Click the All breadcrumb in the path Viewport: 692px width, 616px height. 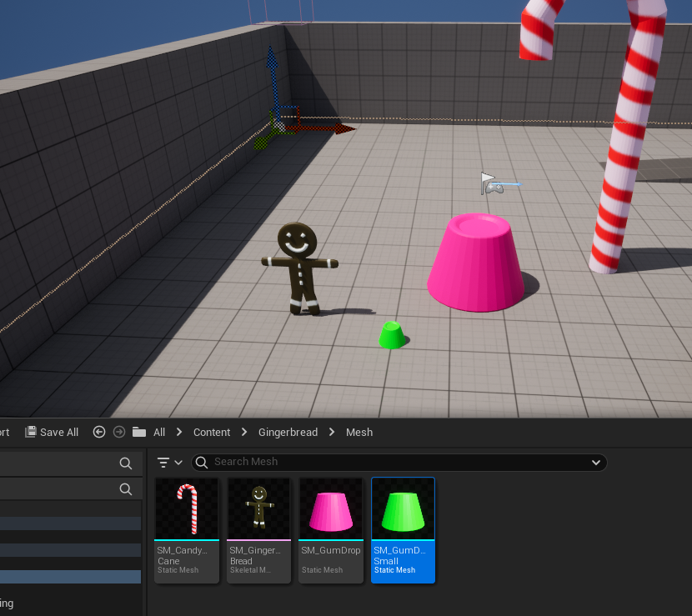(x=158, y=432)
